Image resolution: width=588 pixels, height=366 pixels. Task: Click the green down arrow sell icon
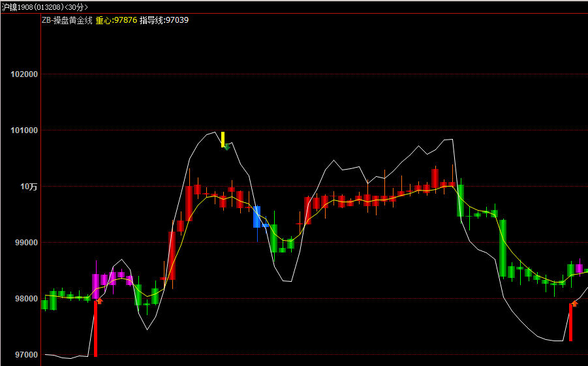[227, 147]
